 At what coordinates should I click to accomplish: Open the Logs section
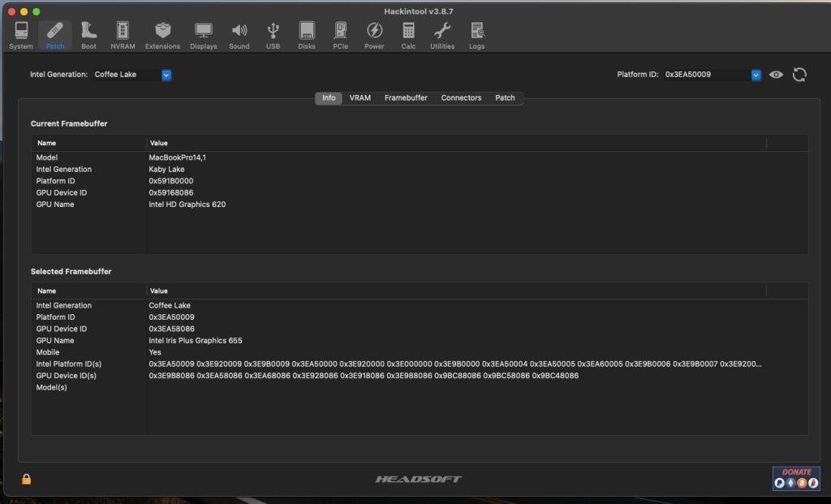point(476,35)
